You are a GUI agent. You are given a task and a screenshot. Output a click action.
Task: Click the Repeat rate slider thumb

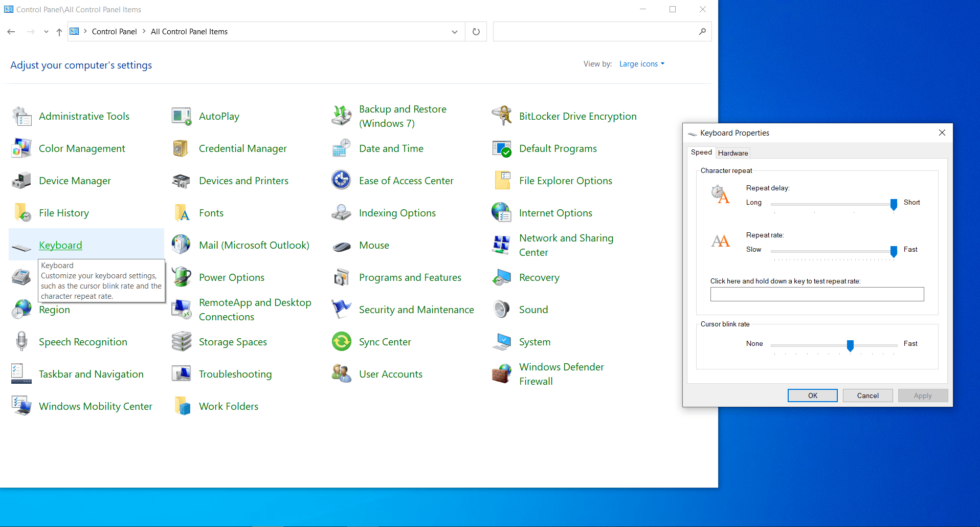[x=894, y=252]
